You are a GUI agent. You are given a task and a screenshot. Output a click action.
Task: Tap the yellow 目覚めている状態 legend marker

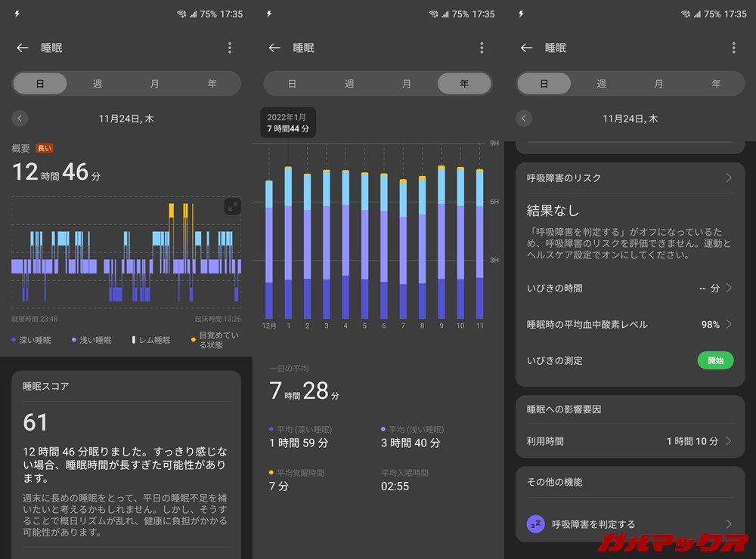pos(193,340)
